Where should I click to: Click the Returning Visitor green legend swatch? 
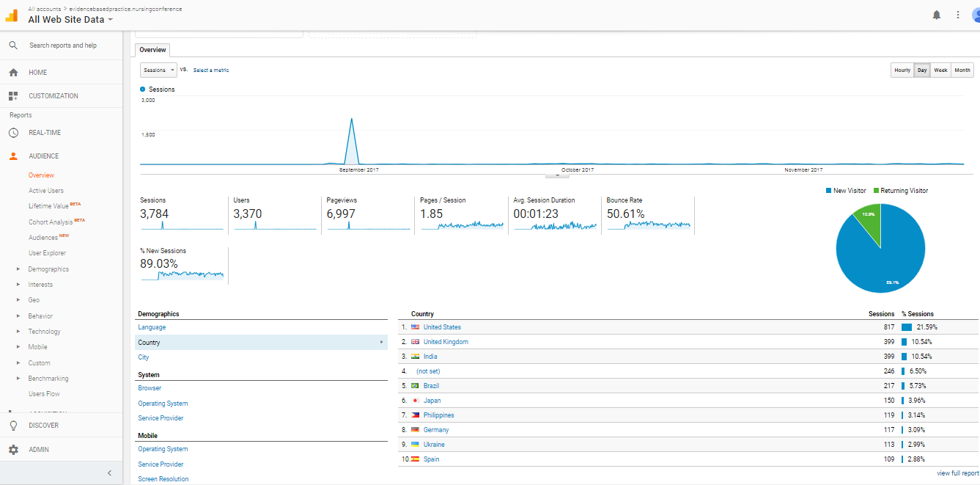876,191
